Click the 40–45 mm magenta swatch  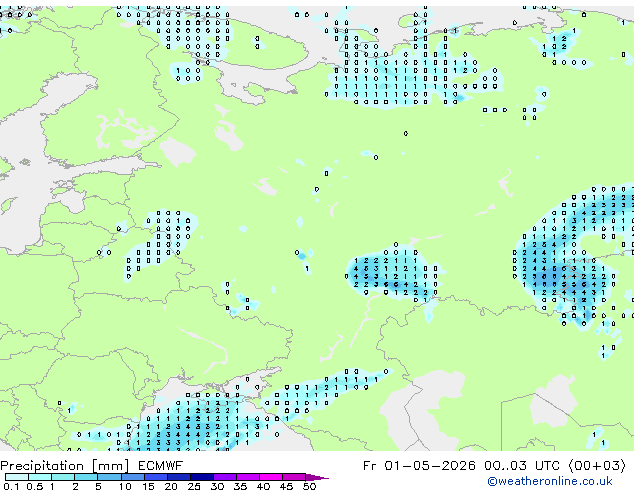271,477
